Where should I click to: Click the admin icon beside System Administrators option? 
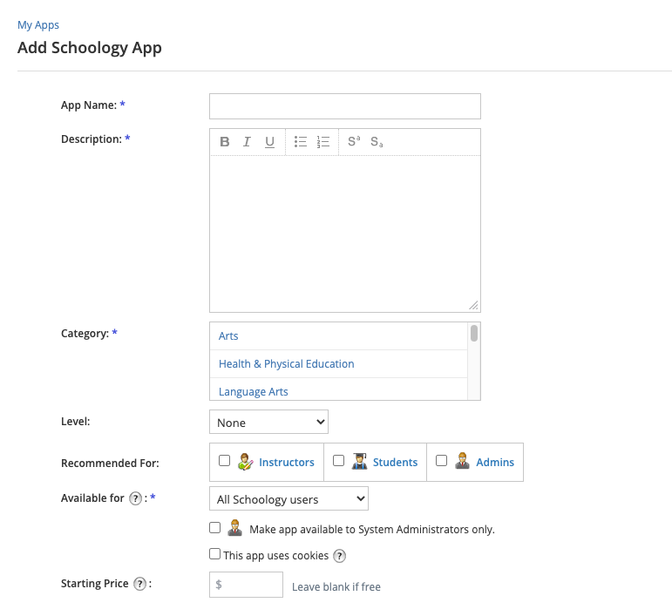[x=234, y=528]
